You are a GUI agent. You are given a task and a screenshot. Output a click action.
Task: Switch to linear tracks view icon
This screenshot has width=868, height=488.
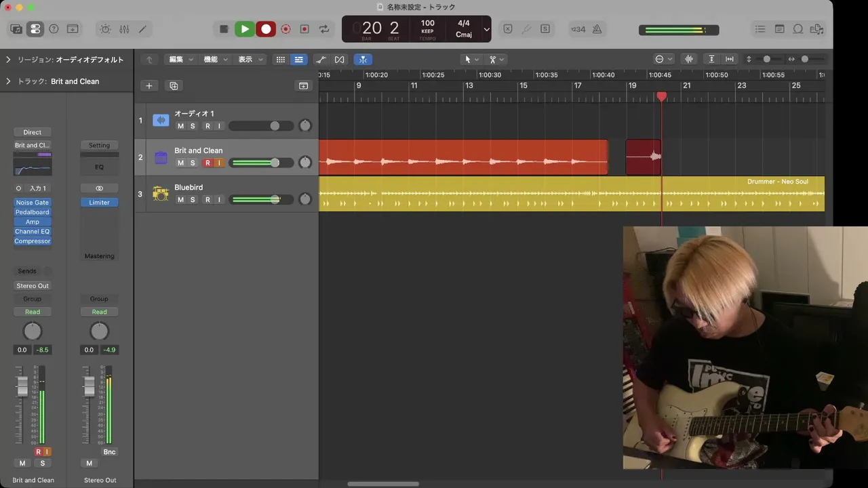tap(298, 60)
